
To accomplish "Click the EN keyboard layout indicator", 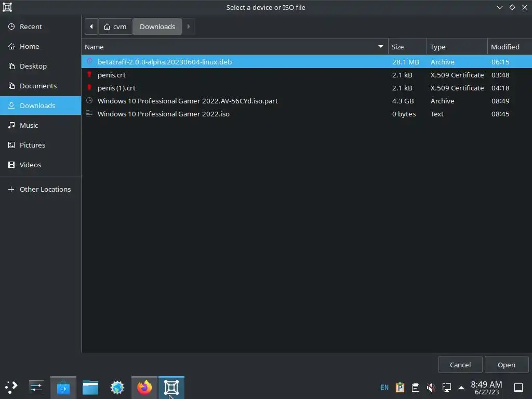I will (x=384, y=387).
